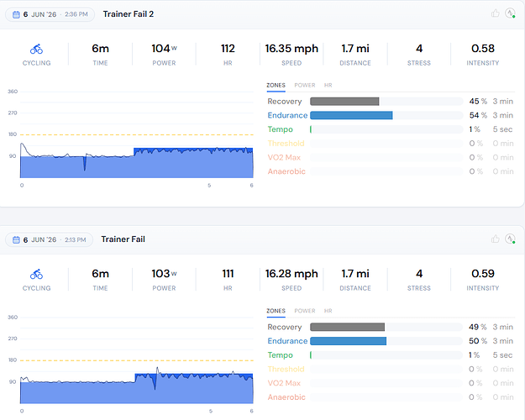The image size is (525, 420).
Task: Click the 0.58 intensity value
Action: pos(483,49)
